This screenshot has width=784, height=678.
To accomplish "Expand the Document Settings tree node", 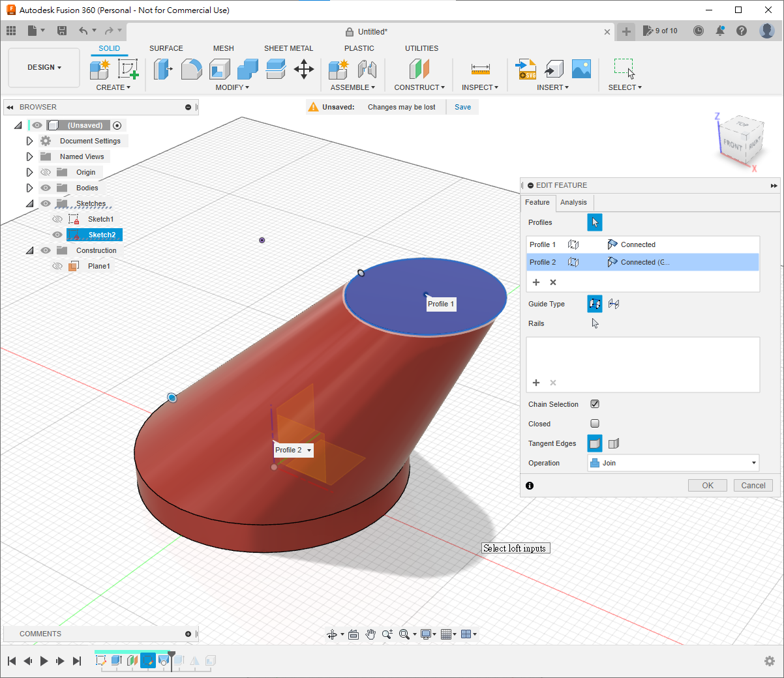I will tap(29, 141).
